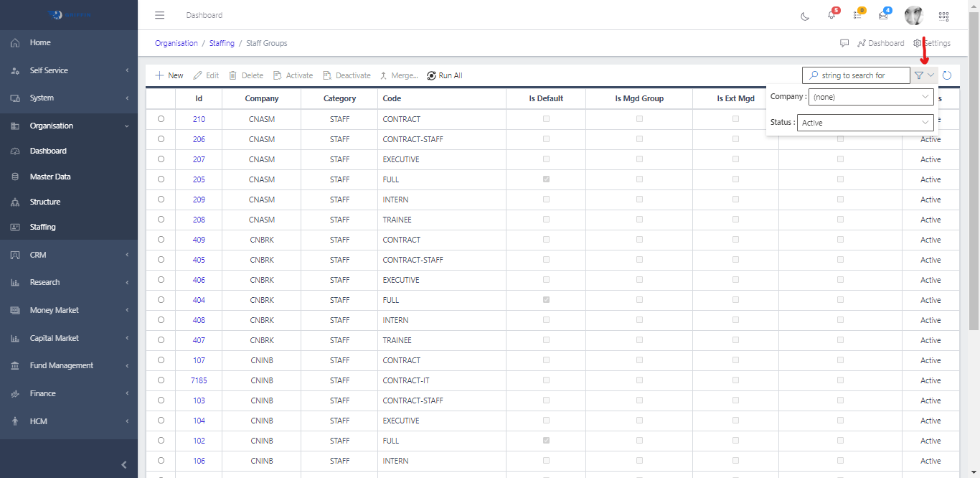
Task: Toggle the hamburger menu icon
Action: point(159,15)
